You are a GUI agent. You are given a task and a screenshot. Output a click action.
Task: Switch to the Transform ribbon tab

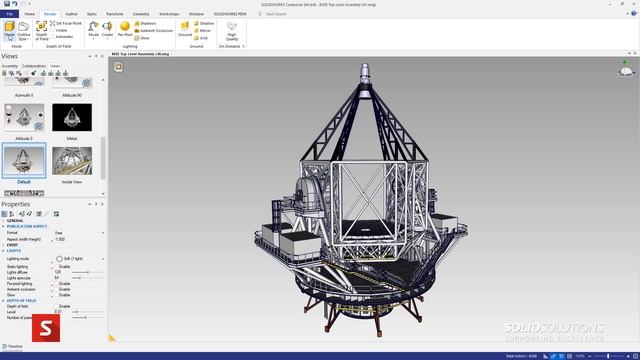click(x=115, y=14)
